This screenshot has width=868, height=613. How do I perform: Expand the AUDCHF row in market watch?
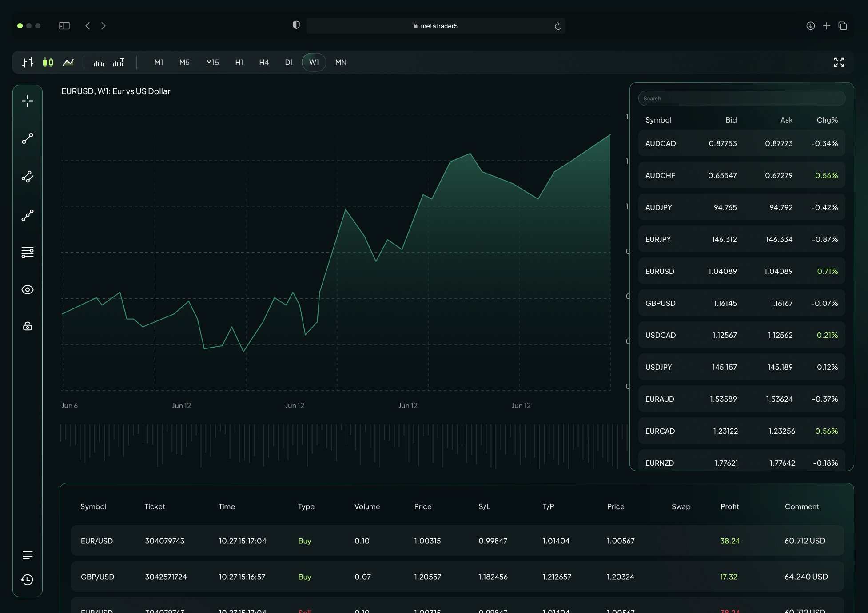pos(741,175)
